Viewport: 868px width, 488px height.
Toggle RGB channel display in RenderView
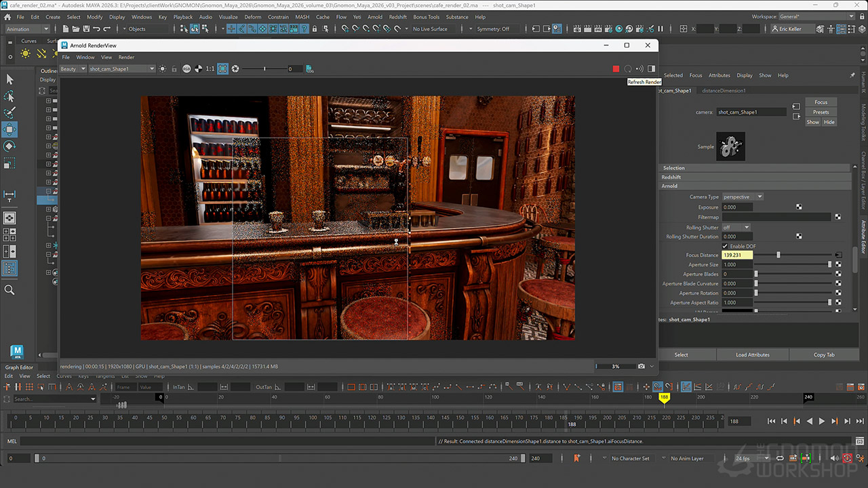[186, 68]
